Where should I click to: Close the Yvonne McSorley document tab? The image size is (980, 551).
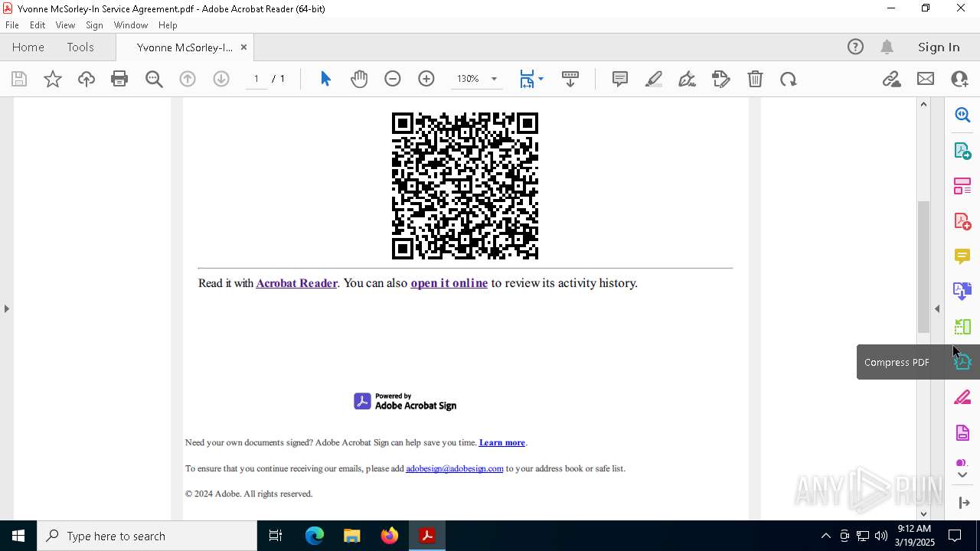243,47
